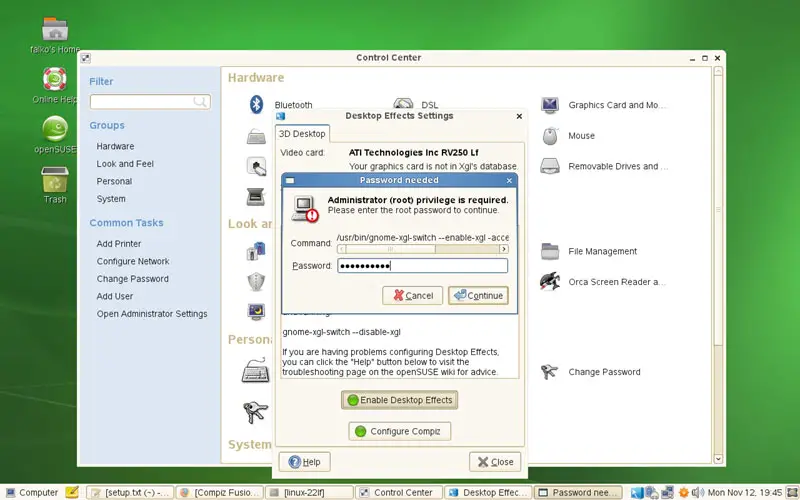Click Continue in password dialog

point(478,295)
